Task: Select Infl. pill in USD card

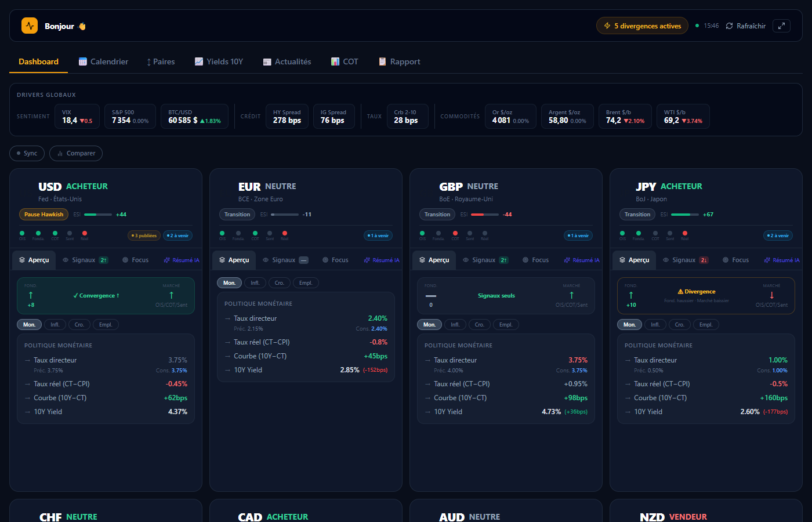Action: 55,325
